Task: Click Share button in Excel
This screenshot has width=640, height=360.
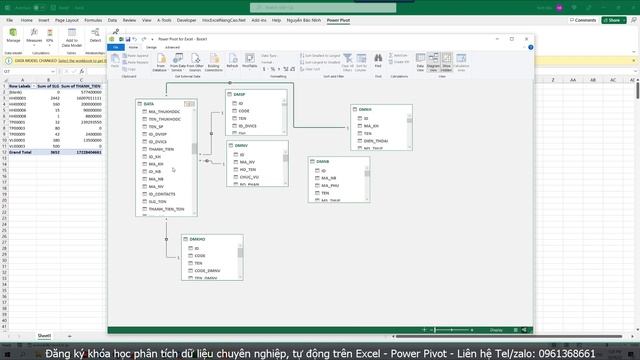Action: click(x=614, y=20)
